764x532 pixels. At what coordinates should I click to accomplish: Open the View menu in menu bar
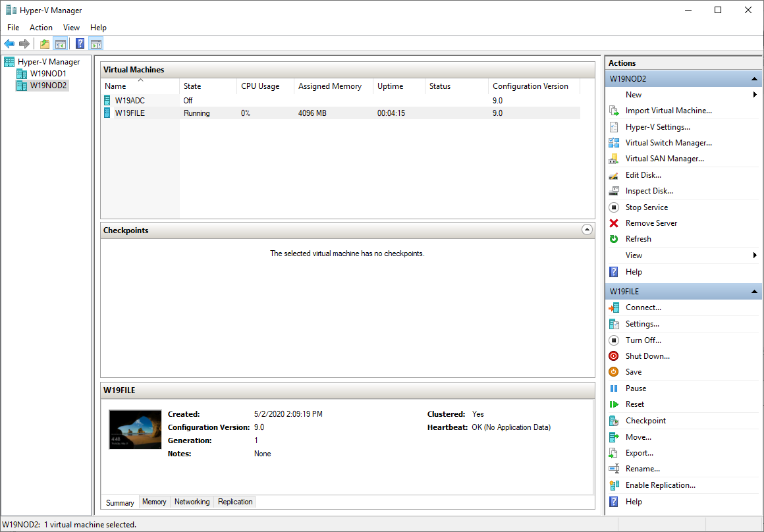pos(71,28)
